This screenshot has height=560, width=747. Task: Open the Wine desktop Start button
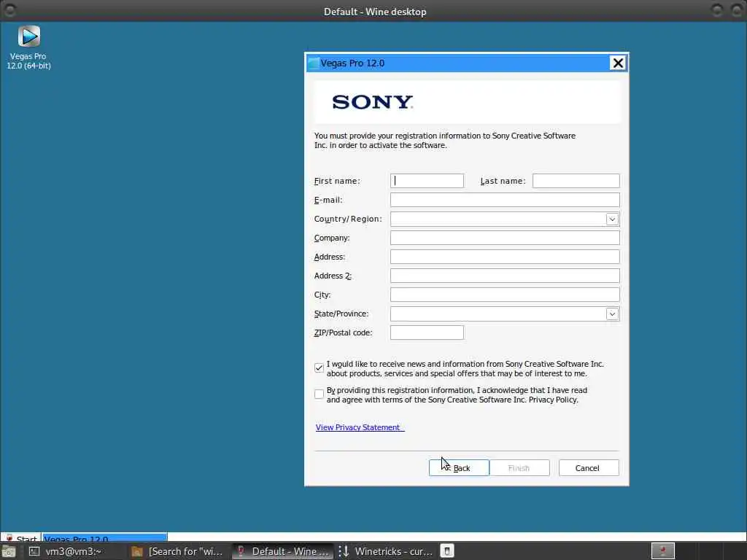(x=21, y=537)
